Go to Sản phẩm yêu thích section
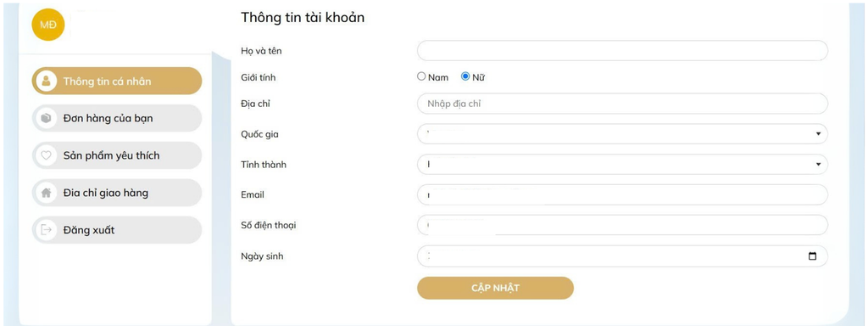Image resolution: width=868 pixels, height=326 pixels. tap(117, 155)
